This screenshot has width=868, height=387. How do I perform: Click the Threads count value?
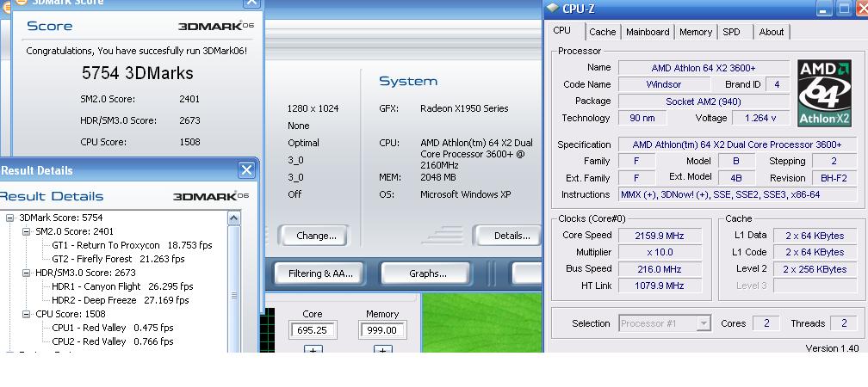coord(844,323)
